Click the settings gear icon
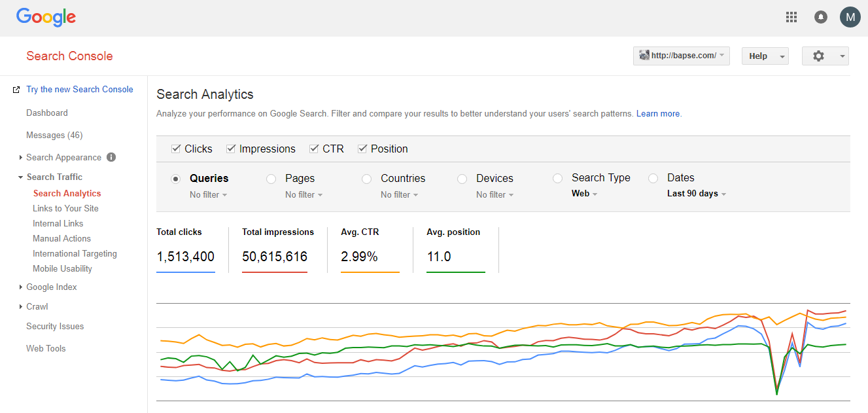 818,56
